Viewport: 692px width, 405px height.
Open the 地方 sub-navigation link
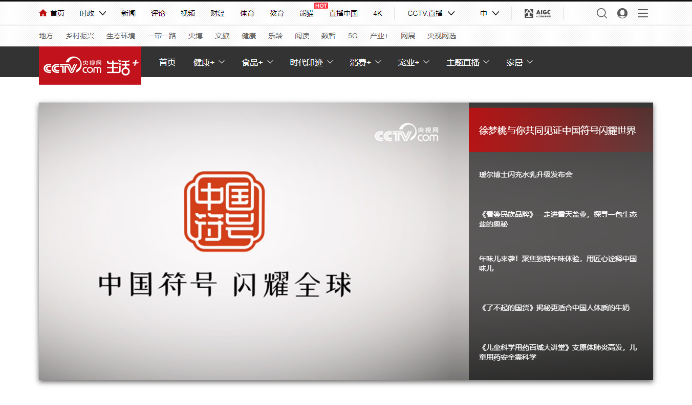coord(46,36)
